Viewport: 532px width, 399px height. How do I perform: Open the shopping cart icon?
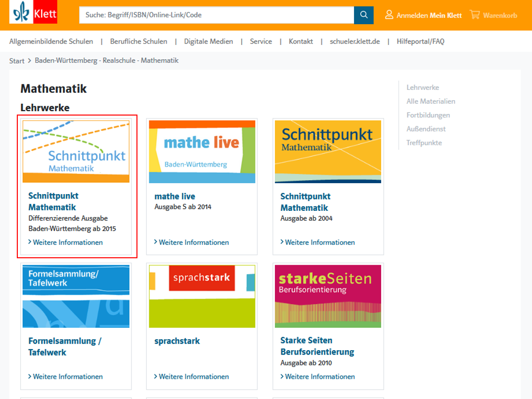point(475,15)
